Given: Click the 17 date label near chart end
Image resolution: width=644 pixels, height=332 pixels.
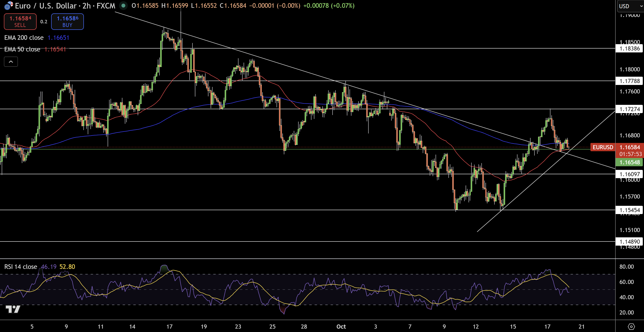Looking at the screenshot, I should click(547, 326).
